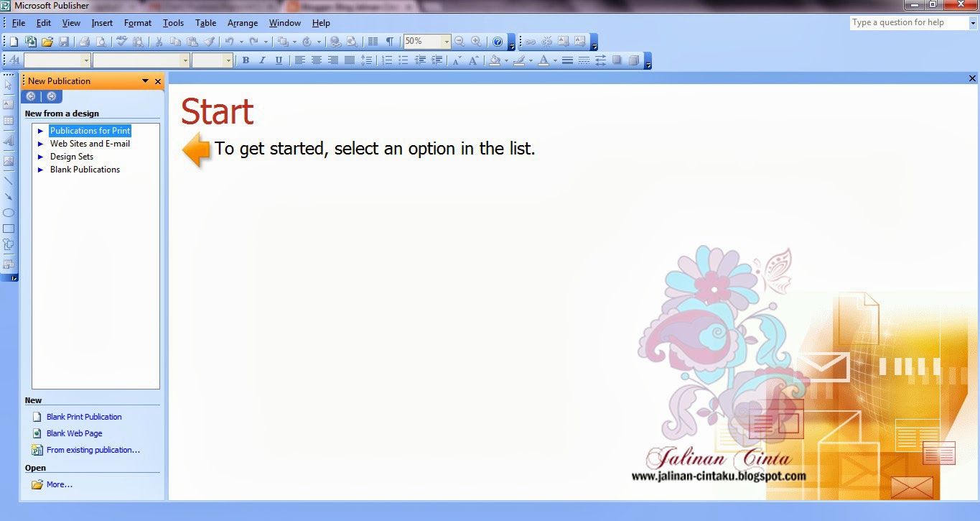Click Blank Web Page link

click(x=75, y=433)
